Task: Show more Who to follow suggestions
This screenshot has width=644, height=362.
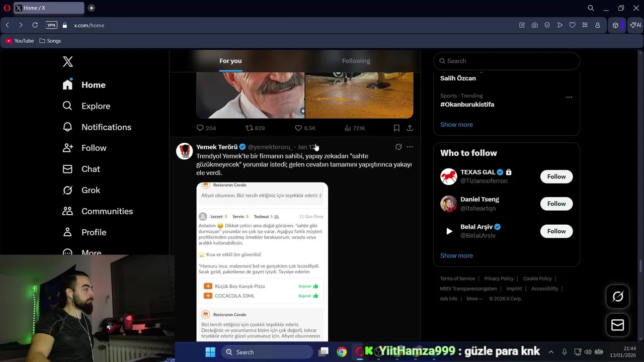Action: [x=456, y=255]
